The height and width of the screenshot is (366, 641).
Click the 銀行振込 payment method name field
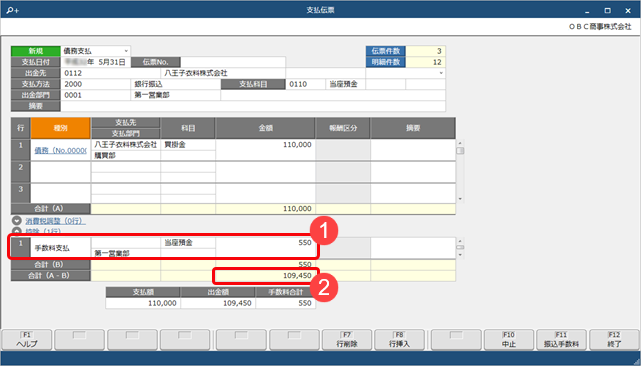(x=176, y=84)
